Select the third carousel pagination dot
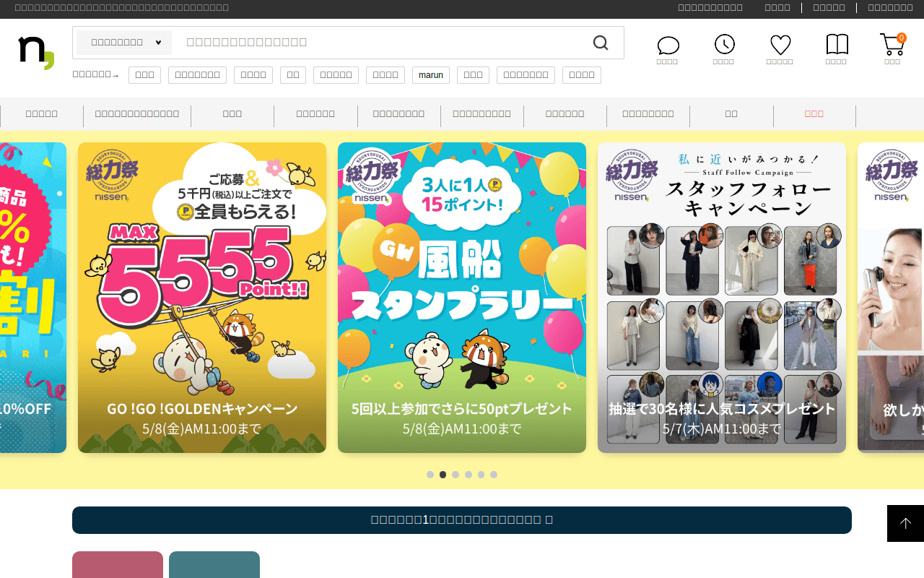Screen dimensions: 924x578 tap(456, 475)
